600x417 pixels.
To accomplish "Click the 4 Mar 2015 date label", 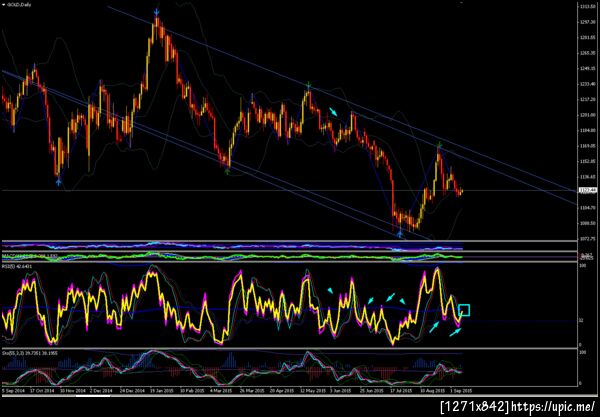I will (221, 391).
